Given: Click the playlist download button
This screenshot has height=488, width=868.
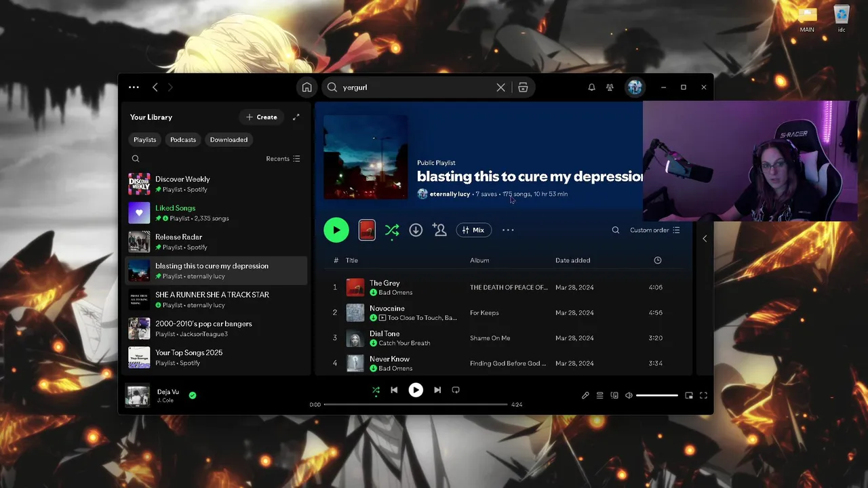Looking at the screenshot, I should (416, 230).
